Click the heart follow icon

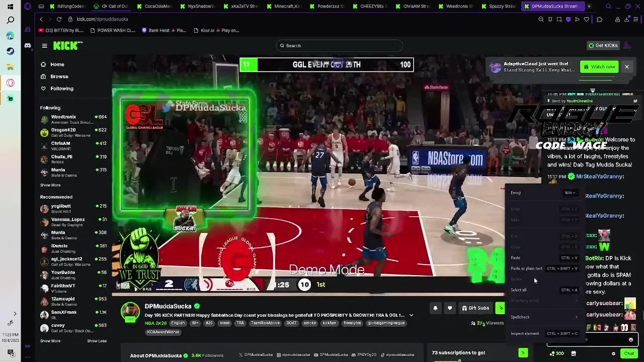point(450,308)
